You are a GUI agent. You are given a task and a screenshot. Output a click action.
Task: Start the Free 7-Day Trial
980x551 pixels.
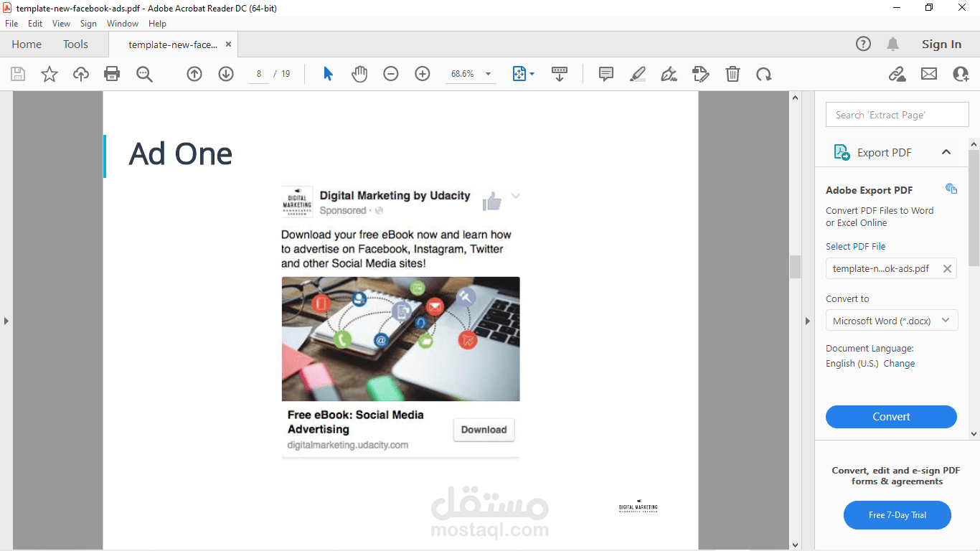coord(897,515)
